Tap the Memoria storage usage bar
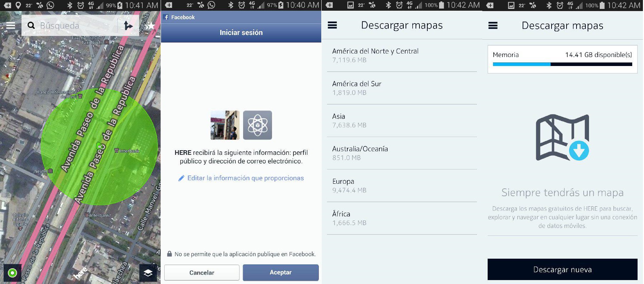This screenshot has width=644, height=284. (563, 64)
